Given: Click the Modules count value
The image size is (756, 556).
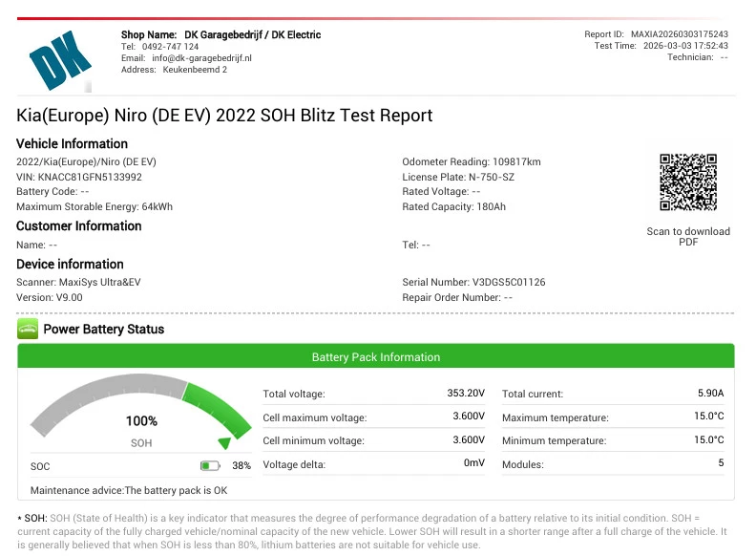Looking at the screenshot, I should (721, 464).
